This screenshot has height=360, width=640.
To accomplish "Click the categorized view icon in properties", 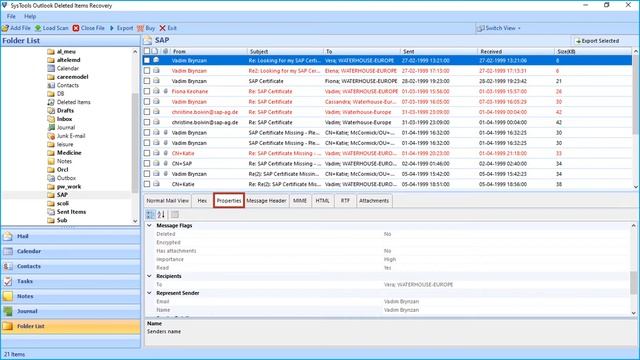I will (x=151, y=215).
